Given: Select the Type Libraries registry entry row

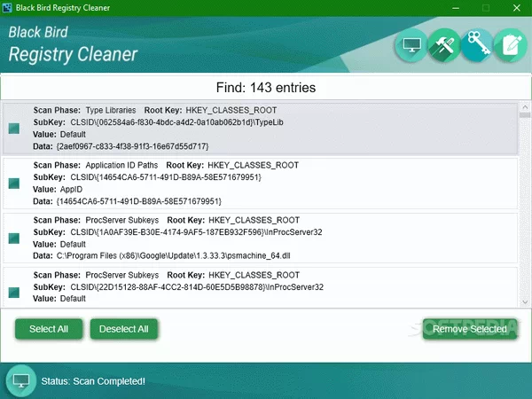Looking at the screenshot, I should click(266, 129).
